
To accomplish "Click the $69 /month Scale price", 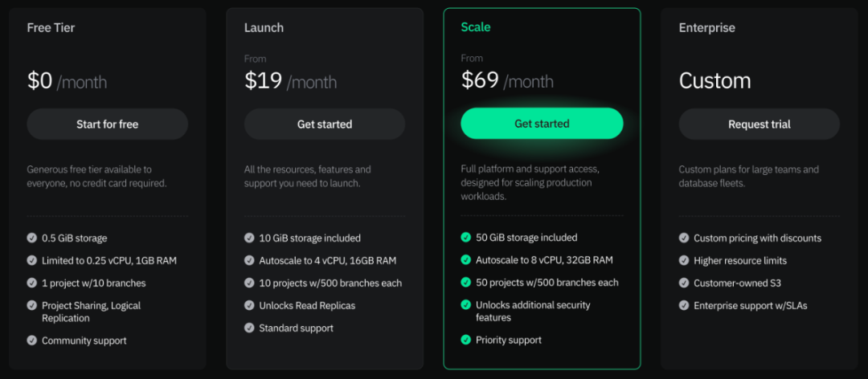I will click(x=507, y=80).
